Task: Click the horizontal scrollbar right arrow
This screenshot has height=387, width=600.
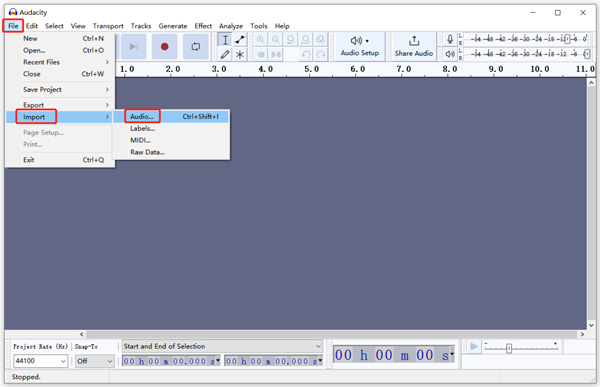Action: 582,334
